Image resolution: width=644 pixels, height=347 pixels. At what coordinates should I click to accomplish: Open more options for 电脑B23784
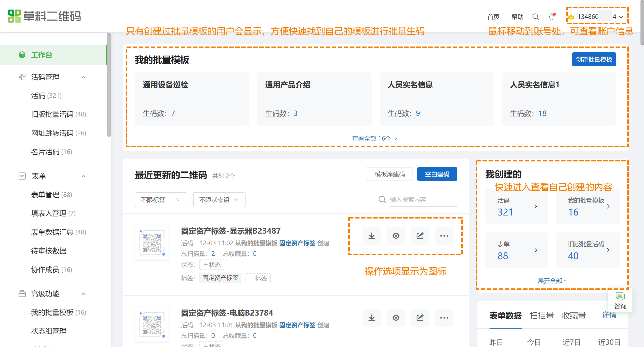click(444, 318)
